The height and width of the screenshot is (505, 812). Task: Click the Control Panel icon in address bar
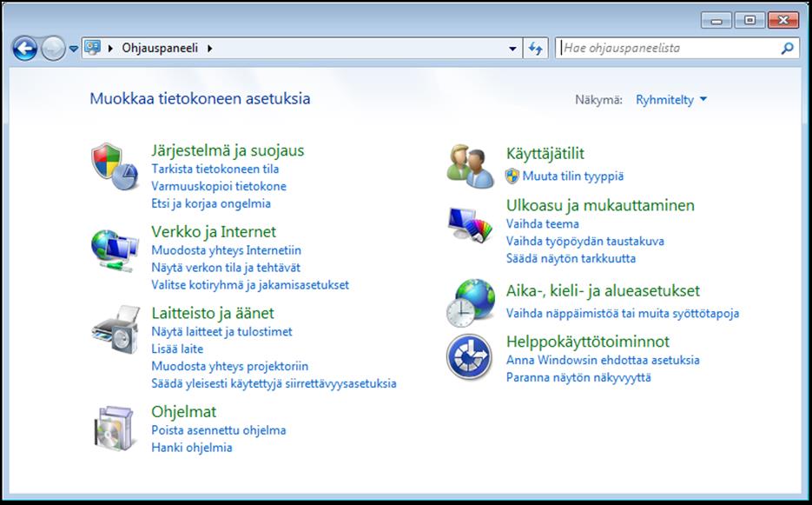coord(92,48)
